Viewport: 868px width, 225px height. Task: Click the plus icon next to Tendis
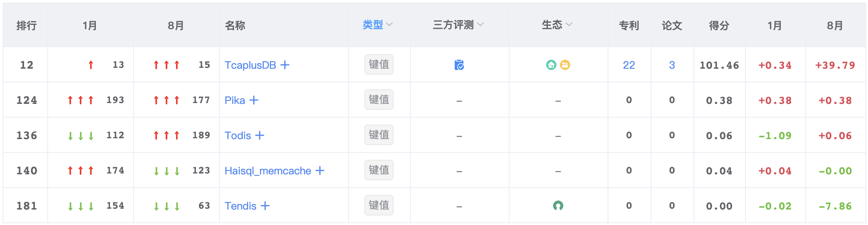click(x=265, y=206)
